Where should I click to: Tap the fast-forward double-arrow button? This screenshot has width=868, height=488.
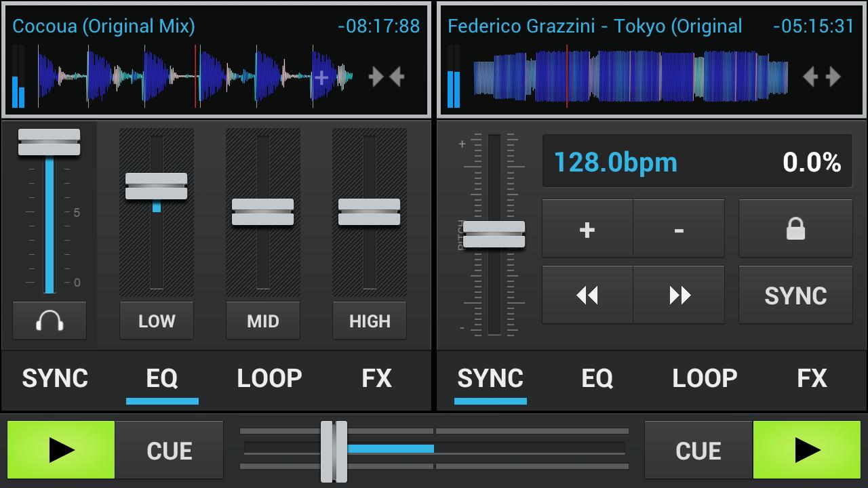679,295
